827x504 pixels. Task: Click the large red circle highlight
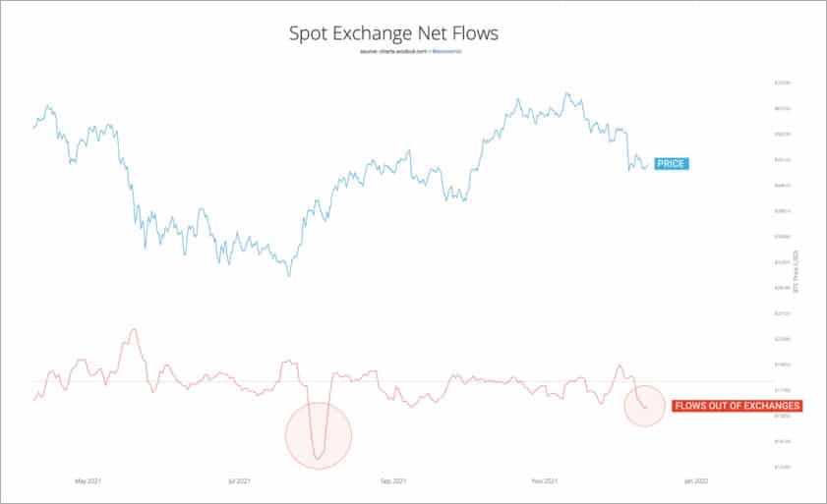click(318, 435)
